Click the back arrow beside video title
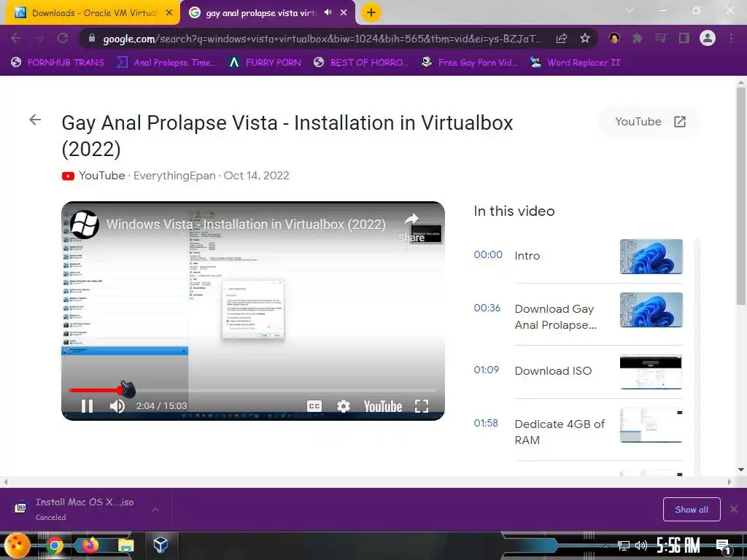 [35, 120]
